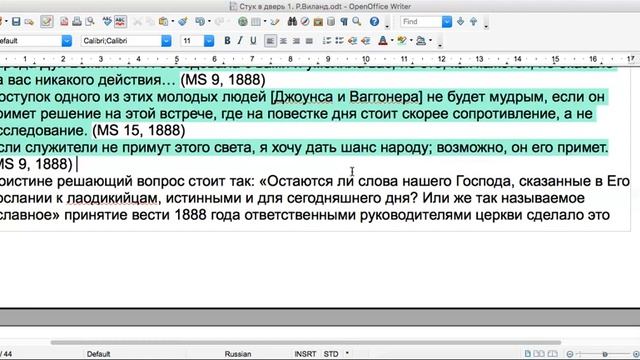Toggle Italic formatting
Viewport: 640px width, 360px height.
(x=240, y=41)
